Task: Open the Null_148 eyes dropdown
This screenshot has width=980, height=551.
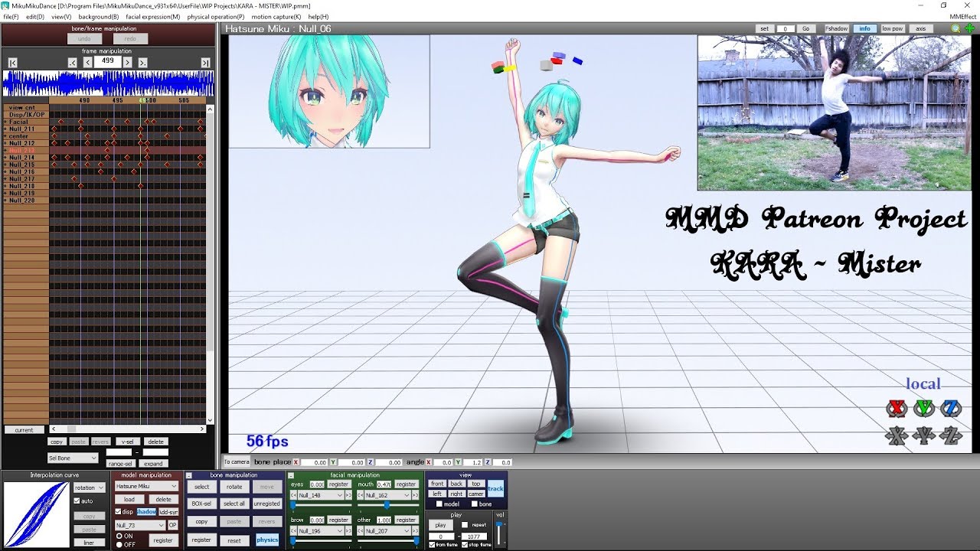Action: [x=321, y=495]
